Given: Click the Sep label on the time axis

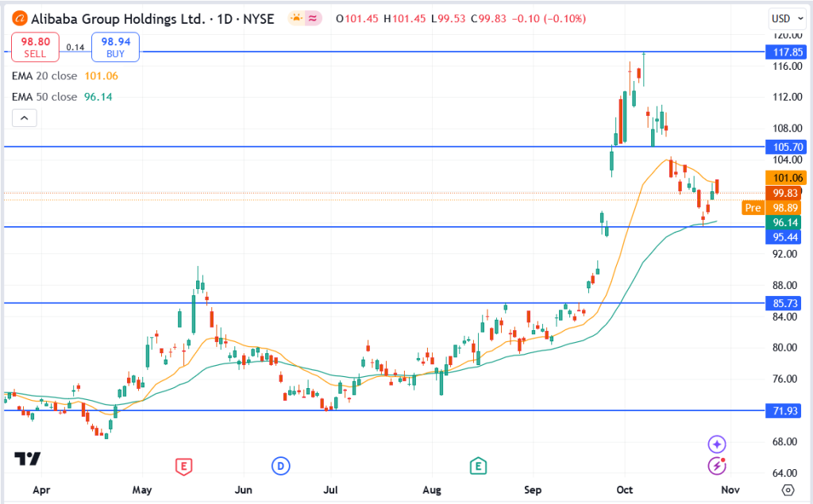Looking at the screenshot, I should pyautogui.click(x=533, y=490).
